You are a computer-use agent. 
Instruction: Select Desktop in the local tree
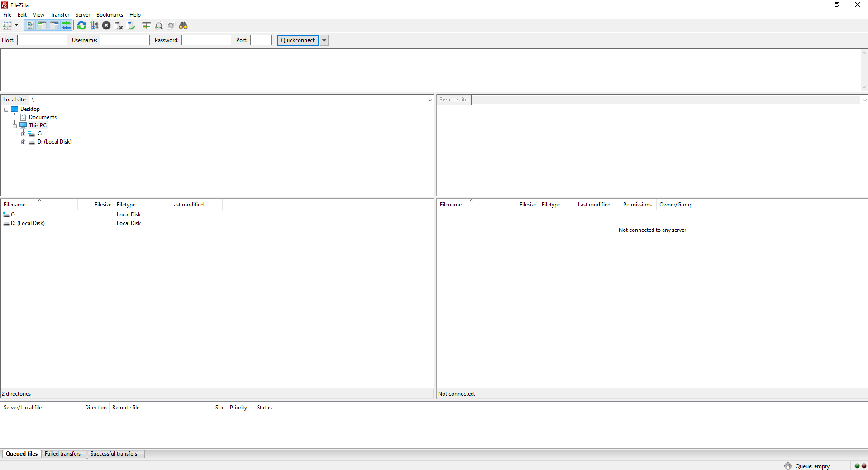coord(30,109)
